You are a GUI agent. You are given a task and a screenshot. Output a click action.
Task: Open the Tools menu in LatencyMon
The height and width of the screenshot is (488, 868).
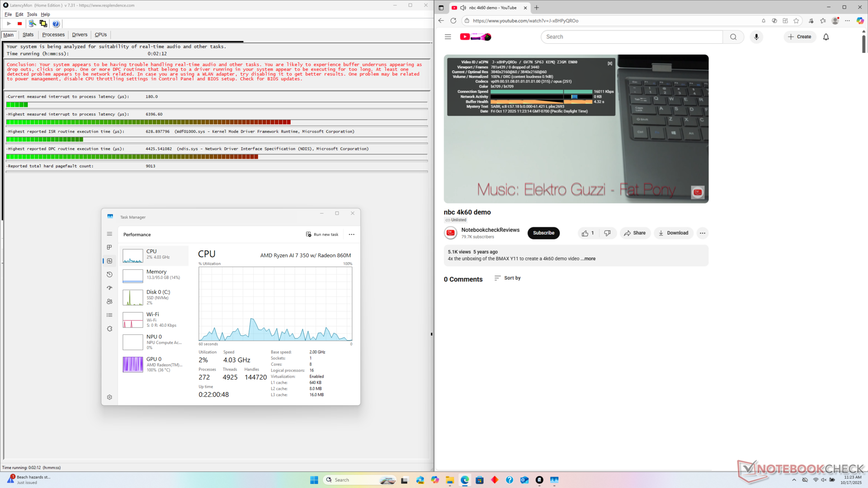(32, 14)
